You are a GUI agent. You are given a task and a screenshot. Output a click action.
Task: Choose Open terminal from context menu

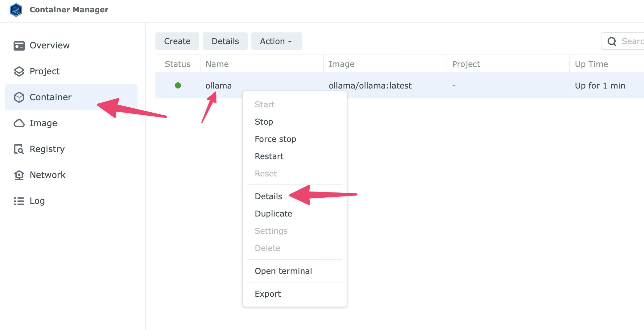[x=283, y=271]
